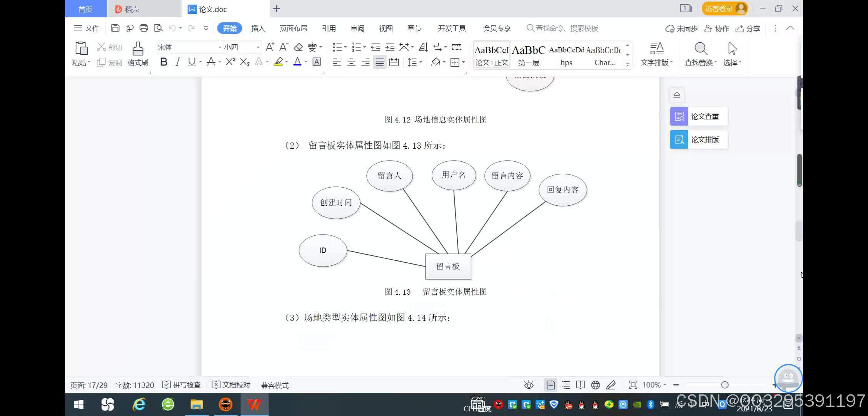Click yellow highlight color swatch
This screenshot has width=868, height=416.
click(278, 62)
